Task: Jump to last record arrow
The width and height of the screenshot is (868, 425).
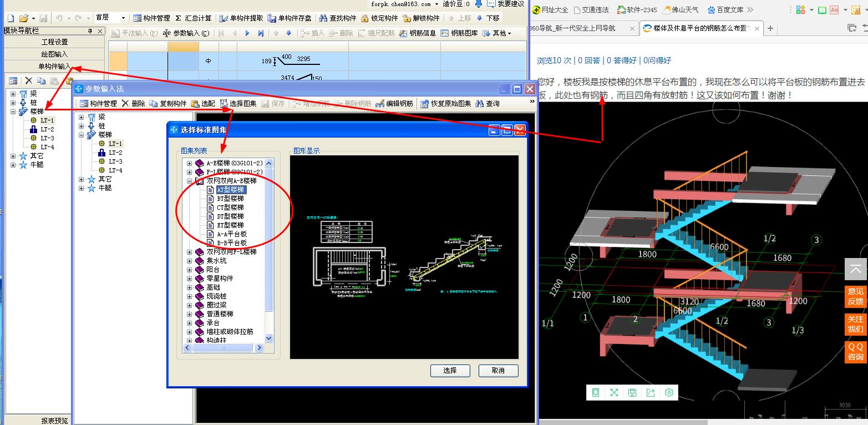Action: pos(261,33)
